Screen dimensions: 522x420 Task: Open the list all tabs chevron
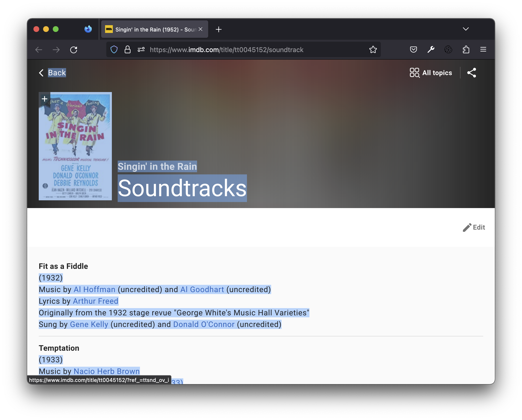(465, 29)
